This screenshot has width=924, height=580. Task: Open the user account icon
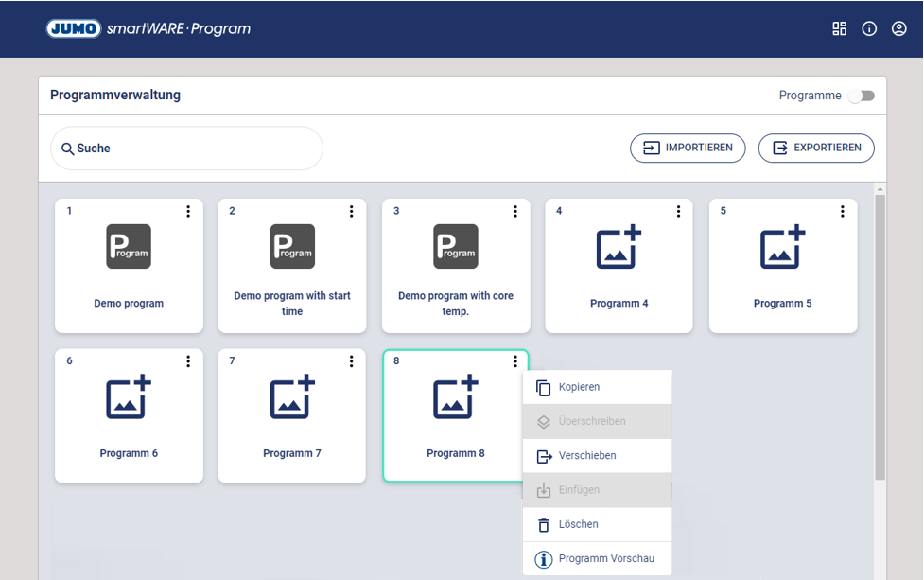[x=898, y=28]
